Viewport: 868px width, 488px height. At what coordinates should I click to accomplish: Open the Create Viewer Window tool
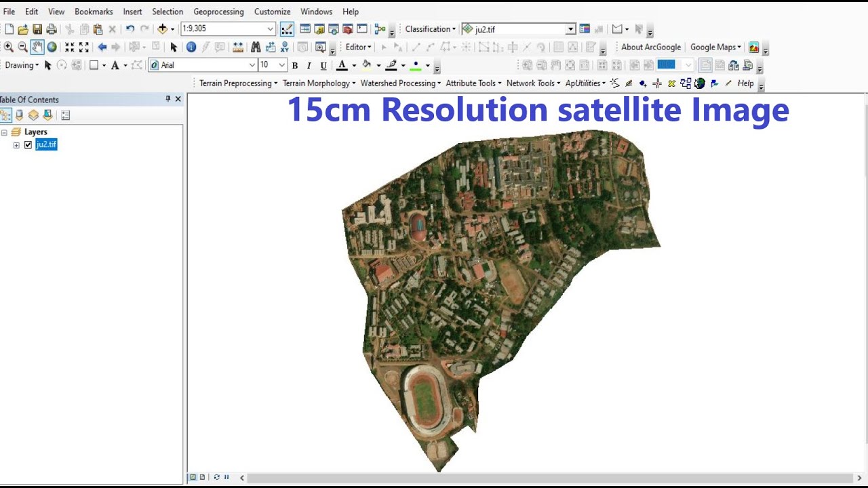pos(321,47)
